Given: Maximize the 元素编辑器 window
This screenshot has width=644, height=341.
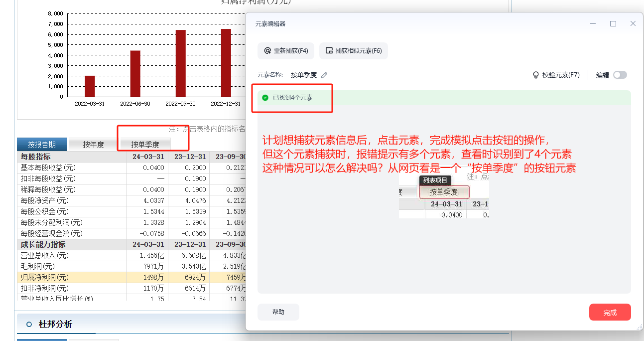Looking at the screenshot, I should (613, 23).
